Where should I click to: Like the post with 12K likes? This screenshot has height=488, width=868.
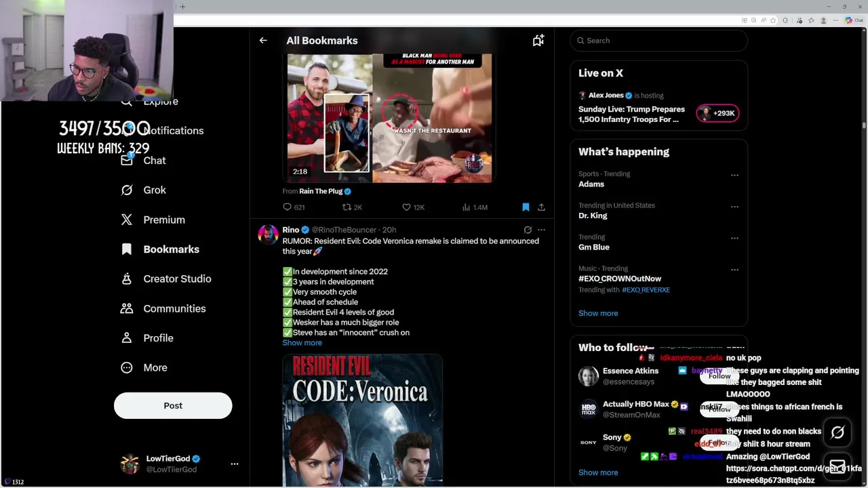(x=413, y=207)
